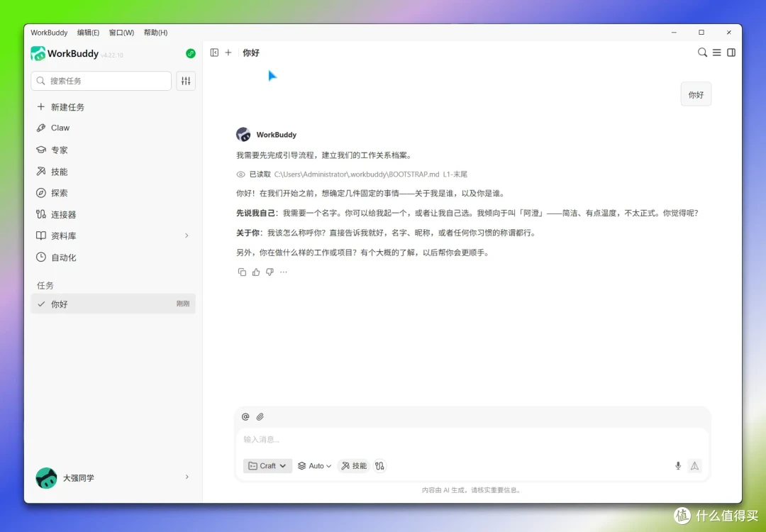Click the green status icon beside WorkBuddy logo
The height and width of the screenshot is (532, 766).
191,54
